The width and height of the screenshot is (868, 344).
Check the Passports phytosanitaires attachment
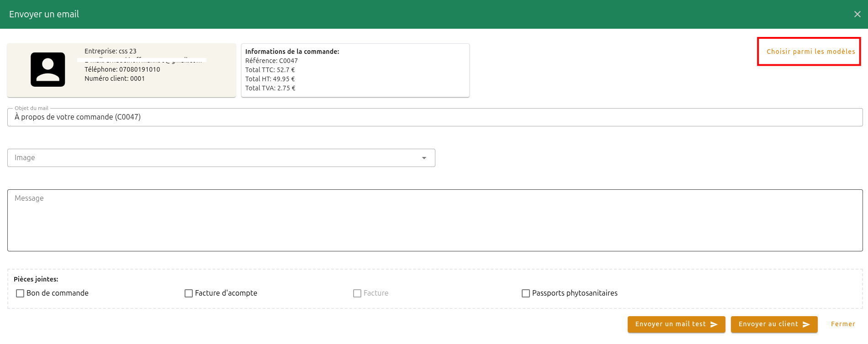526,293
